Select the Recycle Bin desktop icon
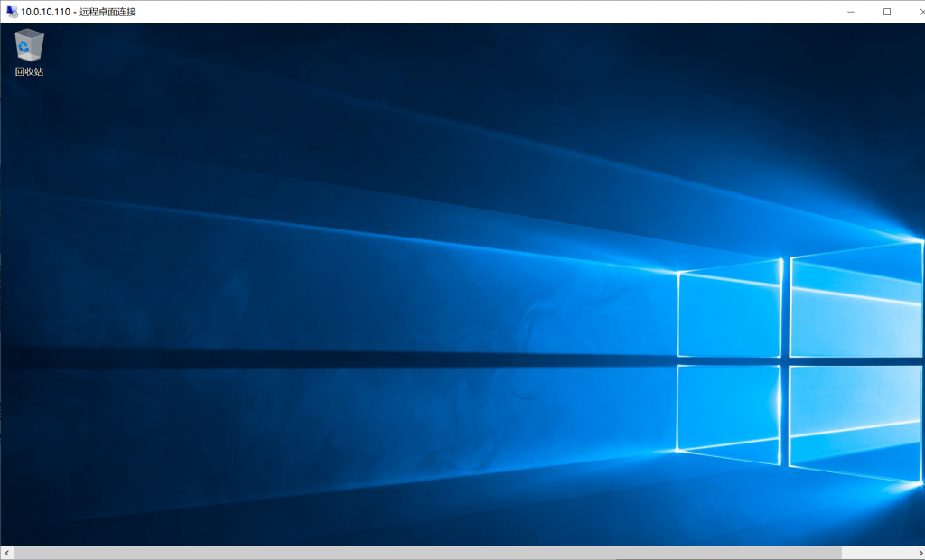 29,44
